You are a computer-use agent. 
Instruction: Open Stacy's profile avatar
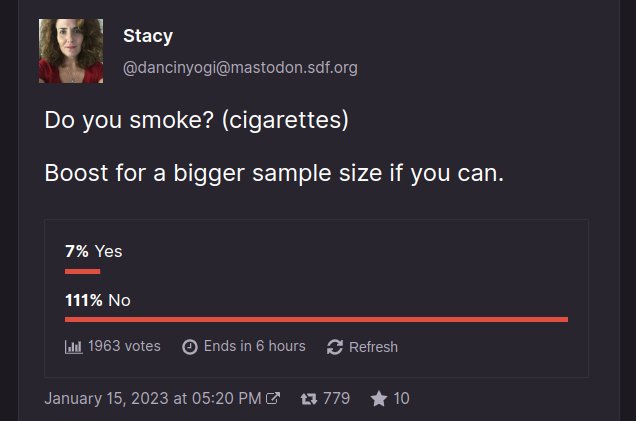[71, 51]
